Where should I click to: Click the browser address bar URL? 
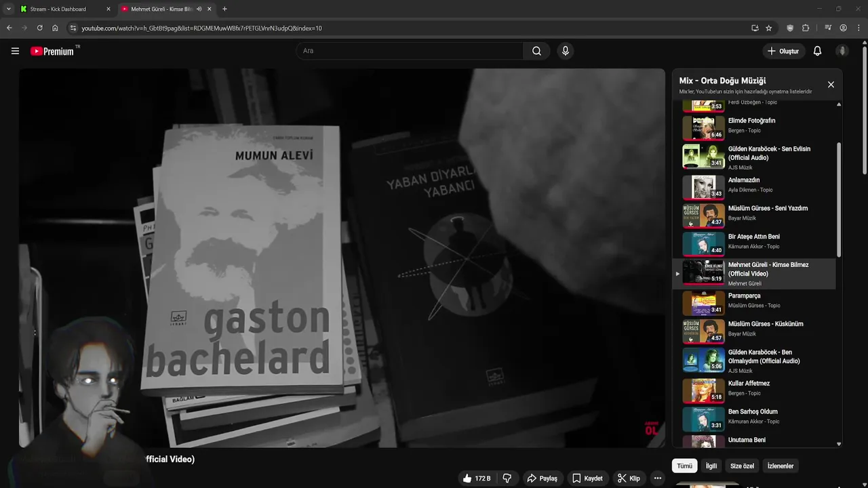pyautogui.click(x=201, y=28)
